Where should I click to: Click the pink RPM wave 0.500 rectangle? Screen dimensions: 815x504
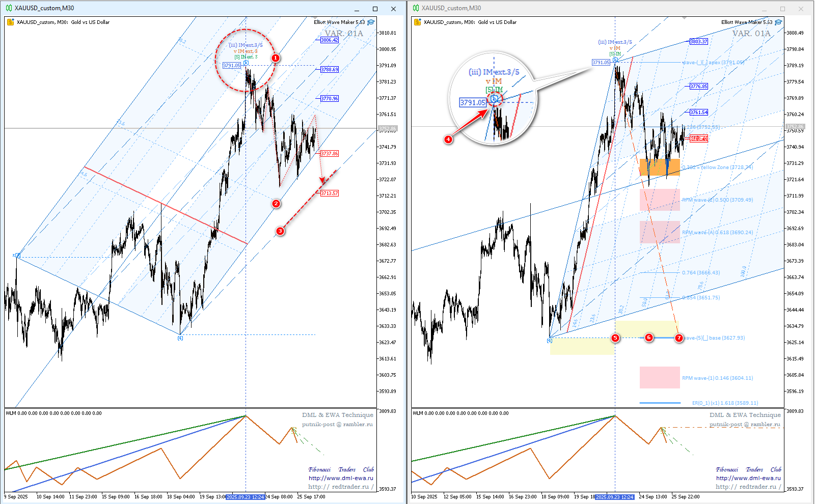point(660,200)
